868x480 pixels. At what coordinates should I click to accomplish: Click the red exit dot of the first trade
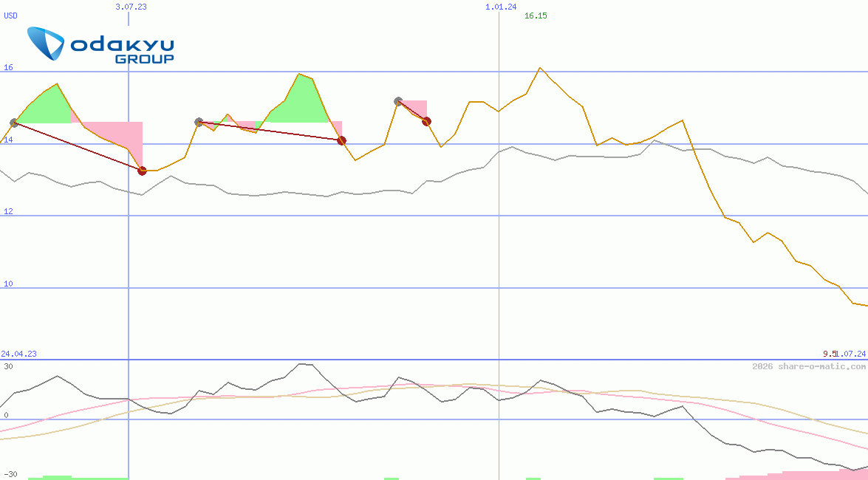pyautogui.click(x=143, y=171)
